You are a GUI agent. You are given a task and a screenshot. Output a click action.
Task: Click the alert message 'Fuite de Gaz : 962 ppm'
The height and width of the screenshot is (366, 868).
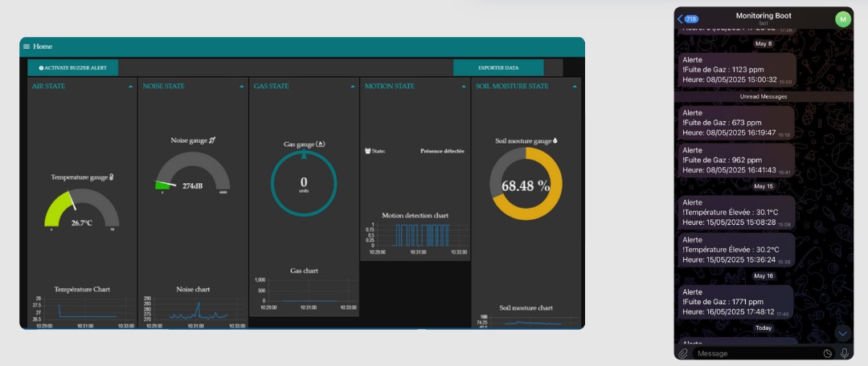(737, 161)
